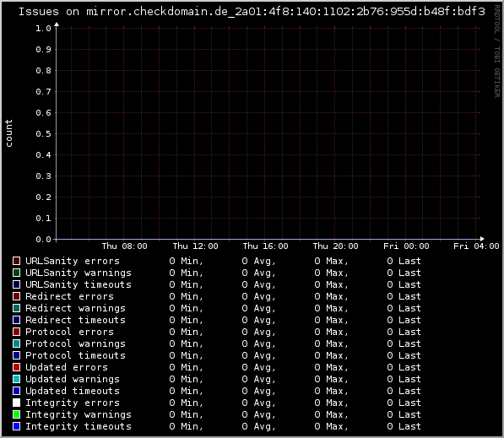
Task: Click the URLSanity errors color swatch
Action: coord(16,261)
